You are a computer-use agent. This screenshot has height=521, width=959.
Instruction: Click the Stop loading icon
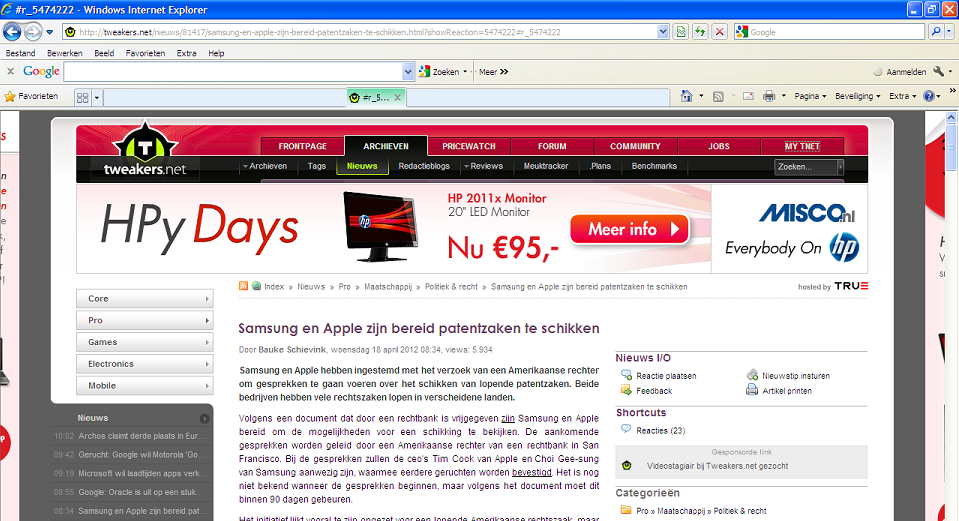coord(720,32)
